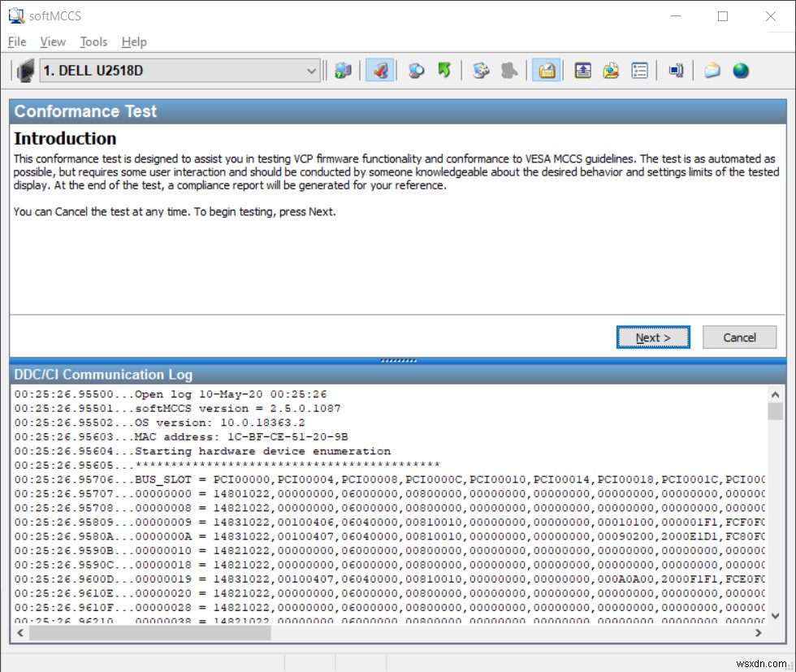Viewport: 796px width, 672px height.
Task: Click the monitor with question mark toolbar icon
Action: [343, 70]
